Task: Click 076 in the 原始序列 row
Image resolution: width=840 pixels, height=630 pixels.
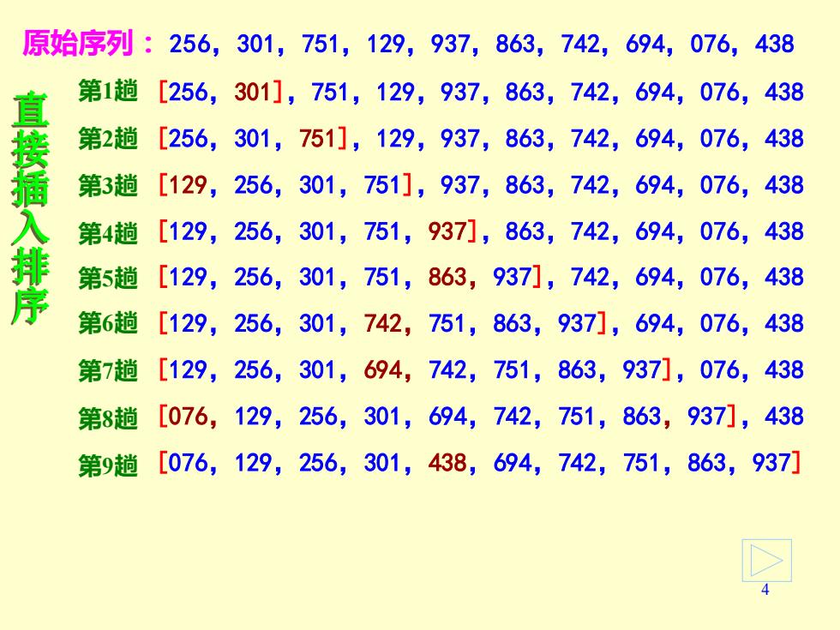Action: 710,44
